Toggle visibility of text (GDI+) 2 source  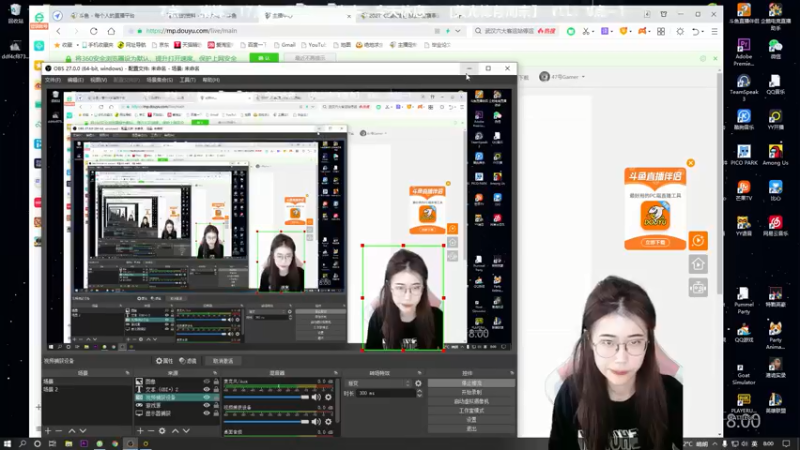click(x=207, y=389)
